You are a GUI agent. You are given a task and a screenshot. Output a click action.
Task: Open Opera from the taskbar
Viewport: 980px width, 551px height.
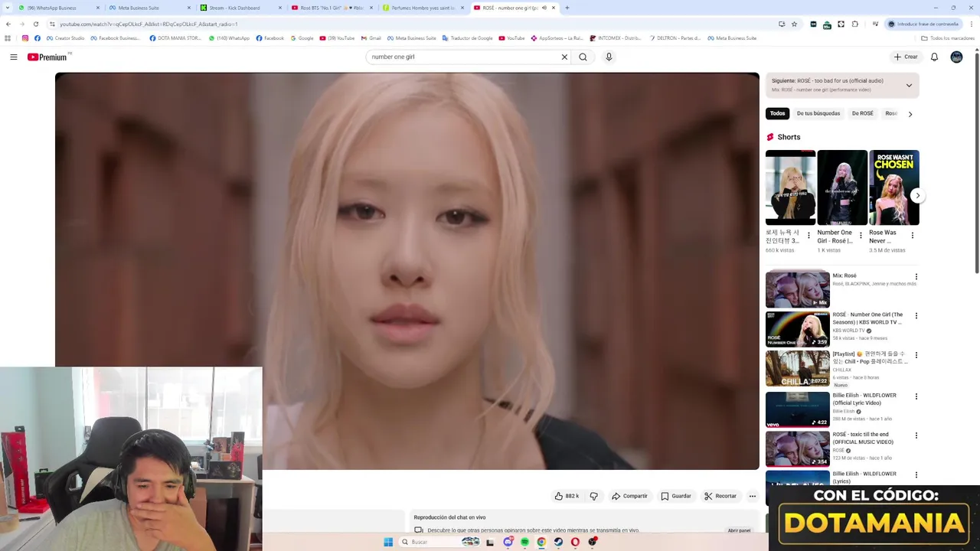(x=575, y=542)
